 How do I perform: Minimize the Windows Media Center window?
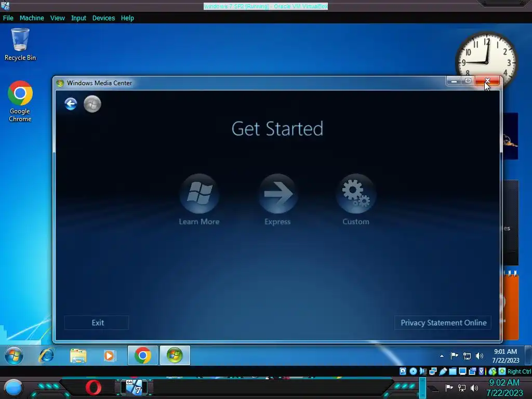pyautogui.click(x=454, y=81)
